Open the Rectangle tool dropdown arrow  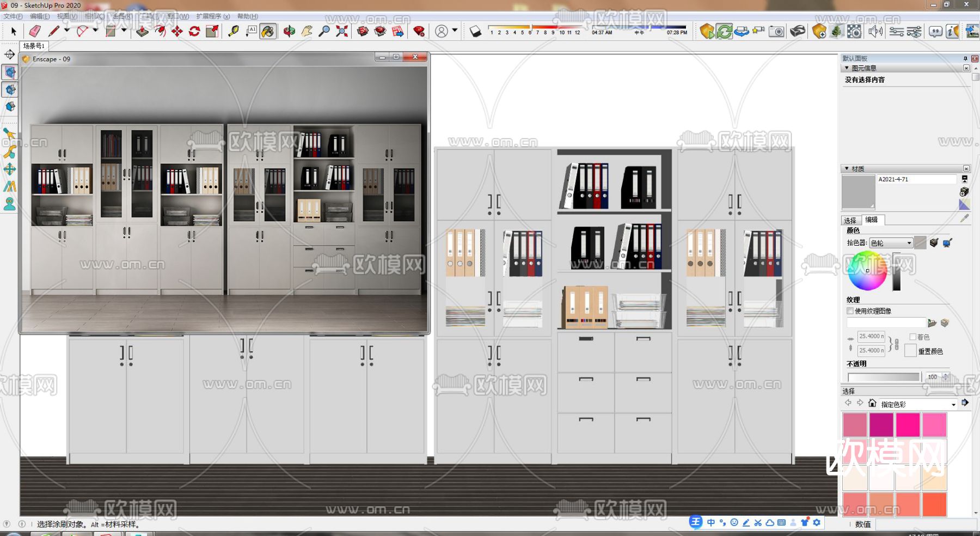pos(124,31)
